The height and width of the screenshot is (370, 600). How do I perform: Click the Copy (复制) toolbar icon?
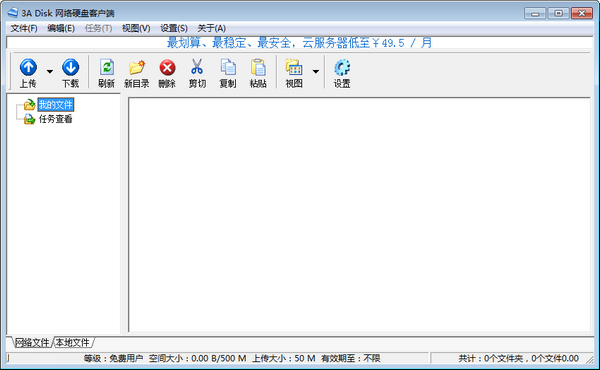pyautogui.click(x=228, y=72)
